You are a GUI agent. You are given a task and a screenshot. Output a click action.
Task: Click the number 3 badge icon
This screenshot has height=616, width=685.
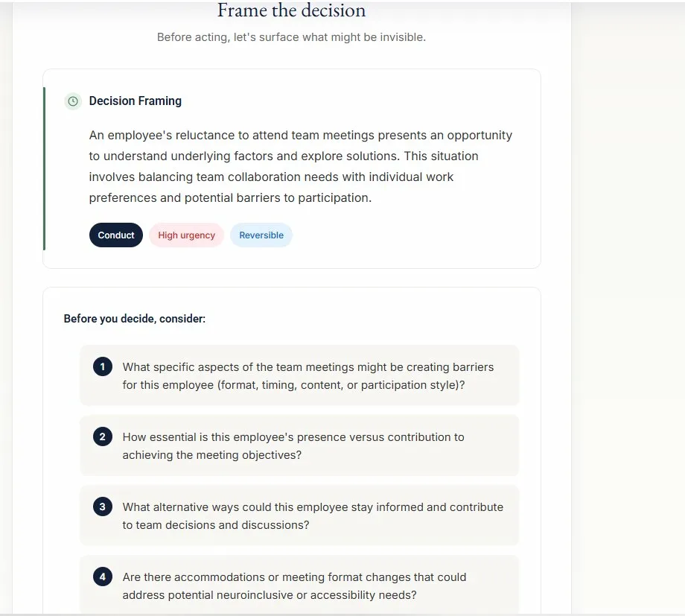(103, 507)
